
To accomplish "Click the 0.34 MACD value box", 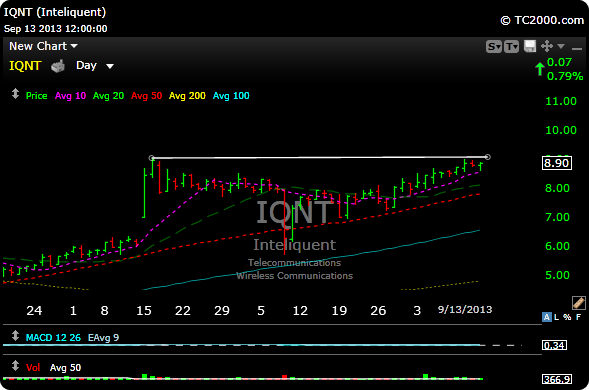I will pos(554,345).
